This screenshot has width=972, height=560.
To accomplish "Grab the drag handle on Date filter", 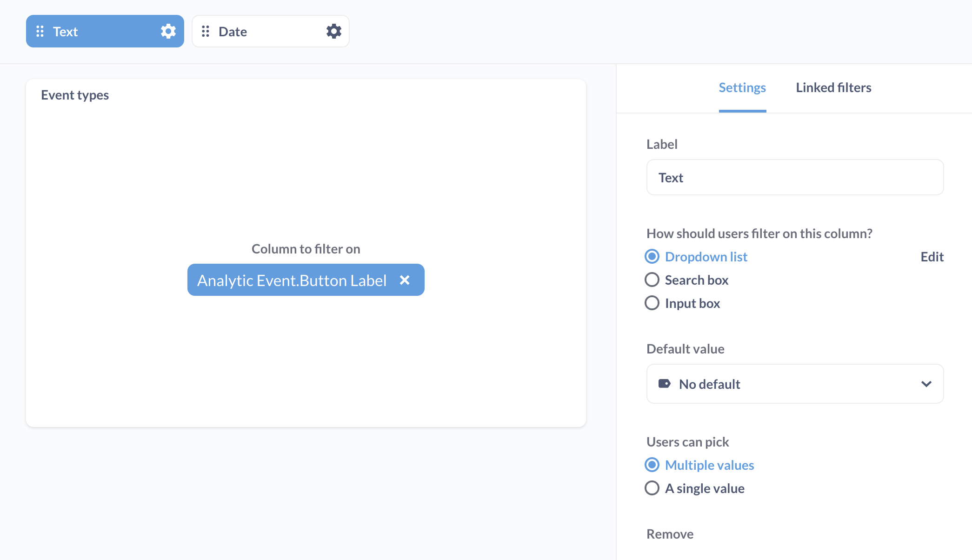I will [206, 31].
